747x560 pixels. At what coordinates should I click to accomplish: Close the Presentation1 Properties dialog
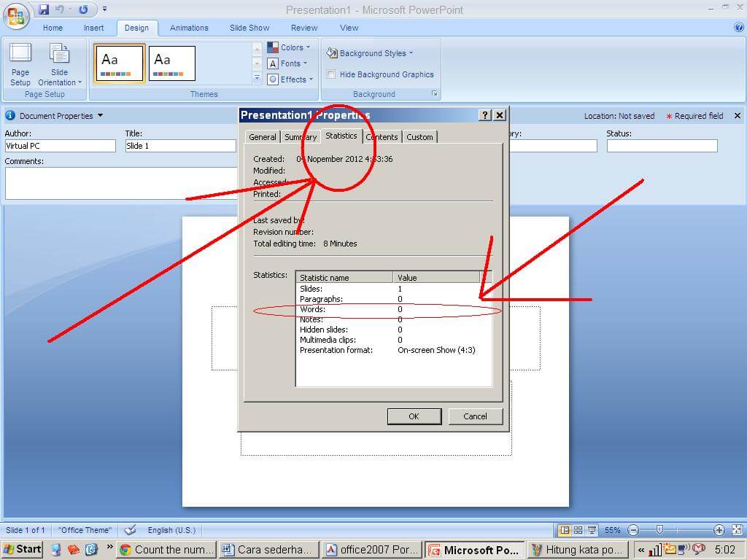[x=499, y=114]
